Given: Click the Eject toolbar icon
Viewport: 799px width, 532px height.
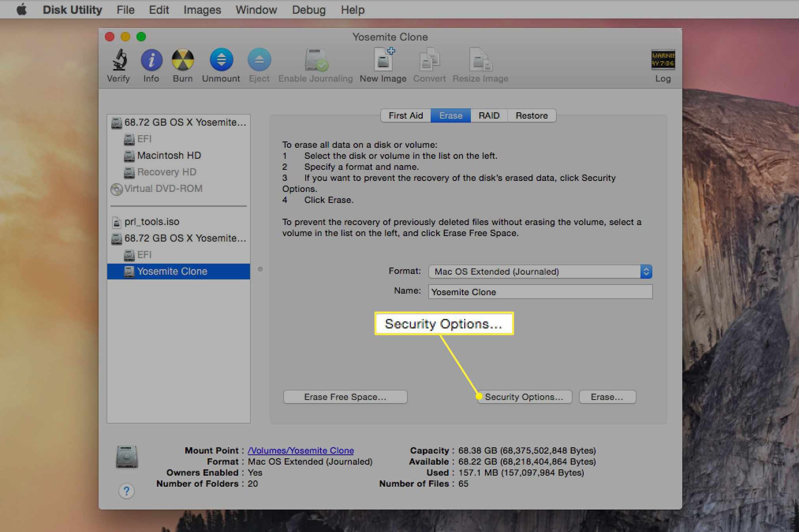Looking at the screenshot, I should click(x=259, y=60).
